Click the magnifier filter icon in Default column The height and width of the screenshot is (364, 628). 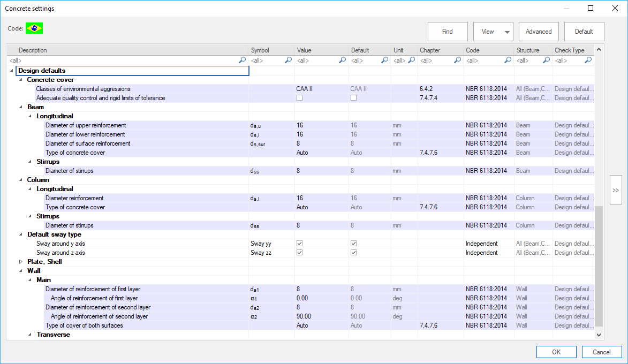pyautogui.click(x=384, y=60)
